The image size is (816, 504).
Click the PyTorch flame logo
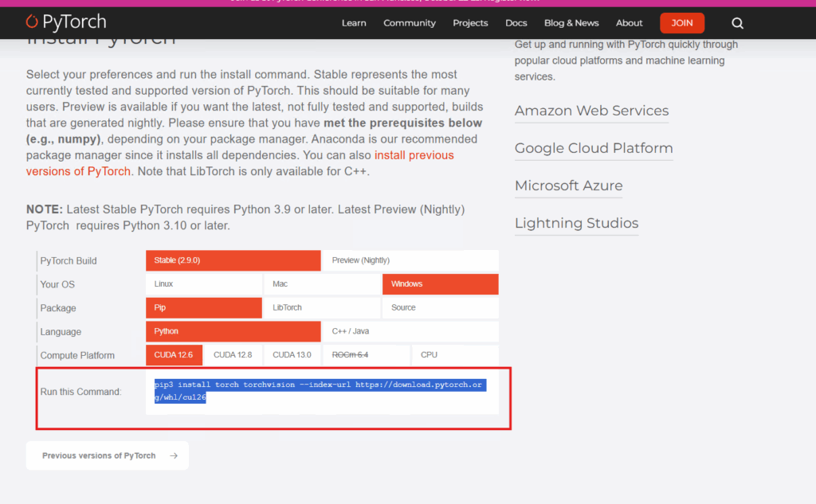(x=32, y=22)
